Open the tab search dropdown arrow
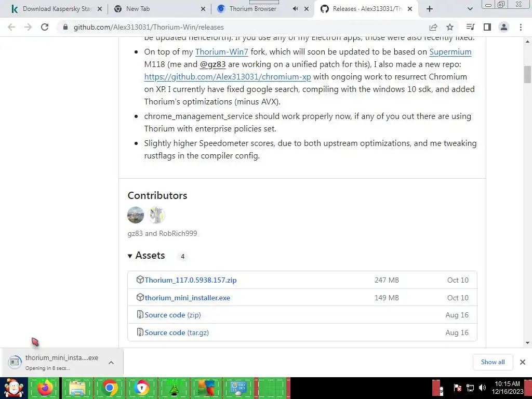This screenshot has width=532, height=399. (x=470, y=9)
